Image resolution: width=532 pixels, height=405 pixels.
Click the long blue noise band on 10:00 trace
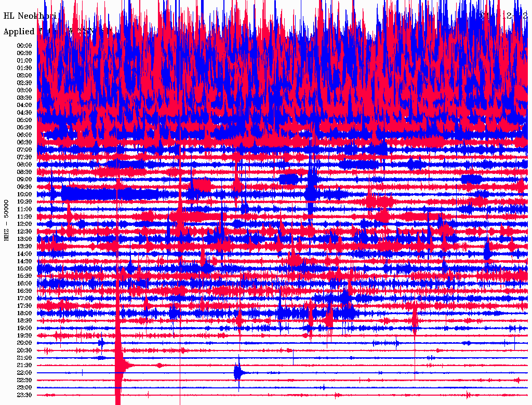(x=109, y=194)
